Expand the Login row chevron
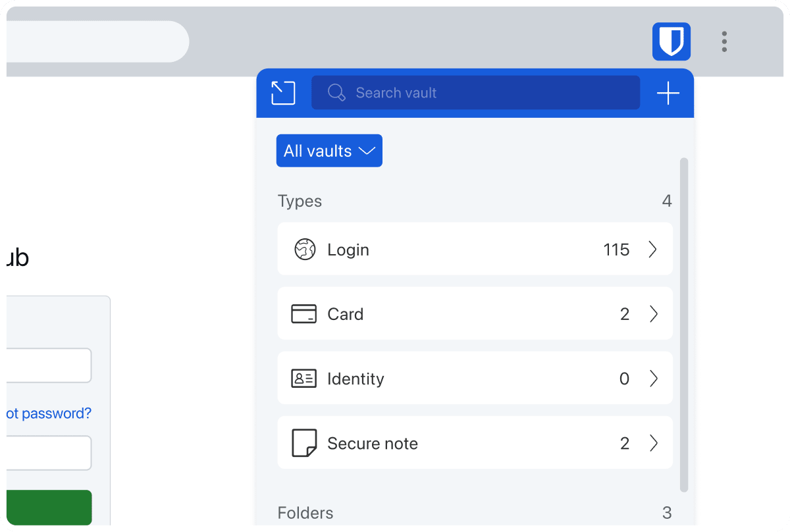Image resolution: width=790 pixels, height=532 pixels. [653, 250]
